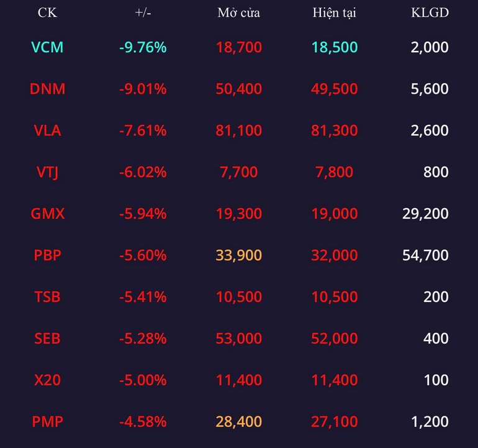This screenshot has height=448, width=478.
Task: Select the TSB ticker
Action: pos(47,297)
